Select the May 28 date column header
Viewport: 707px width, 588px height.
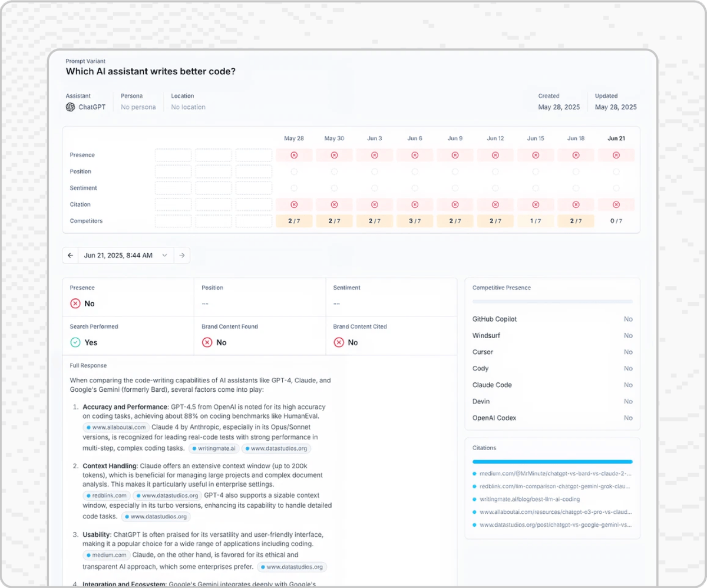(x=294, y=138)
